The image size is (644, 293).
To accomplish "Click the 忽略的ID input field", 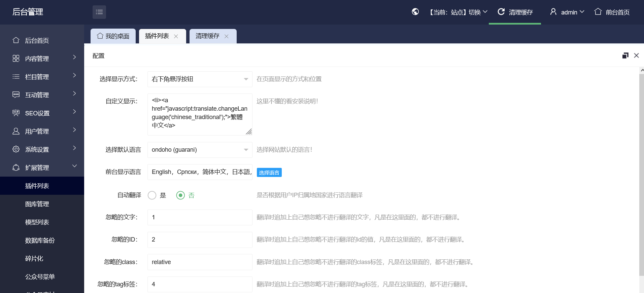I will pyautogui.click(x=200, y=240).
